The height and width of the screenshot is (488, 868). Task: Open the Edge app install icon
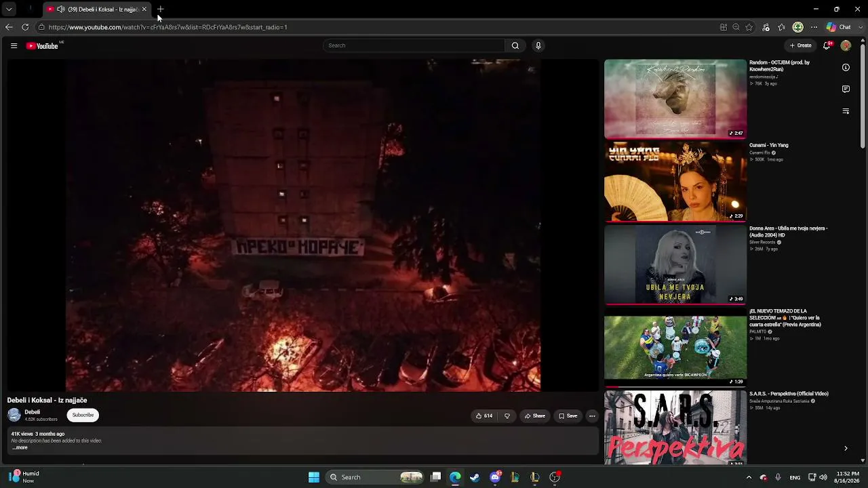point(724,27)
